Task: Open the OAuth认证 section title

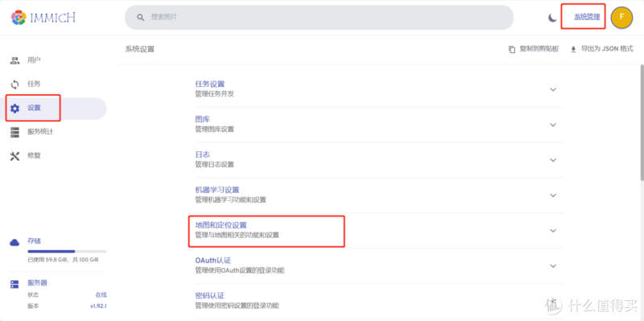Action: point(213,261)
